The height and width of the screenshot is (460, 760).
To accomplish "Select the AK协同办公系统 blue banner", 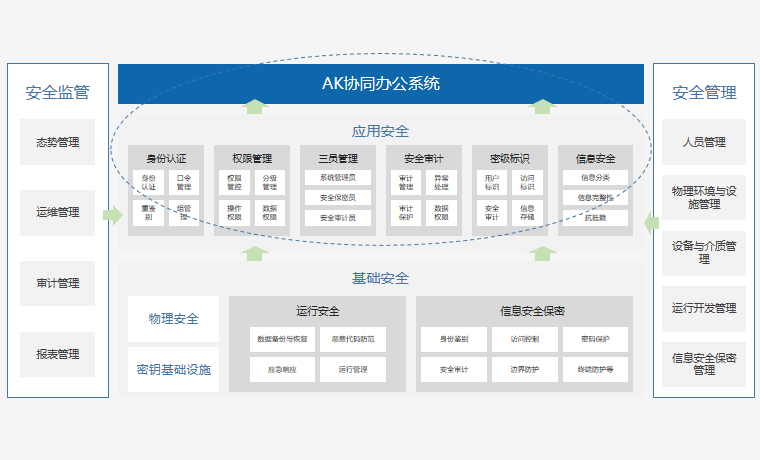I will tap(380, 84).
